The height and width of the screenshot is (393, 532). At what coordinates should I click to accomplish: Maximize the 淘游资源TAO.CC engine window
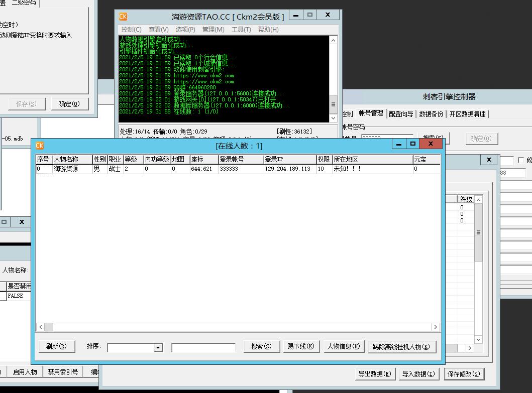[310, 15]
